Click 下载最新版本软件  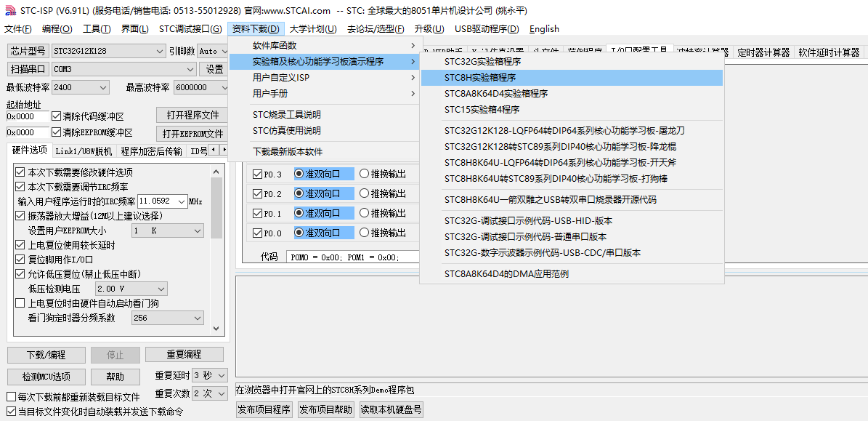325,152
